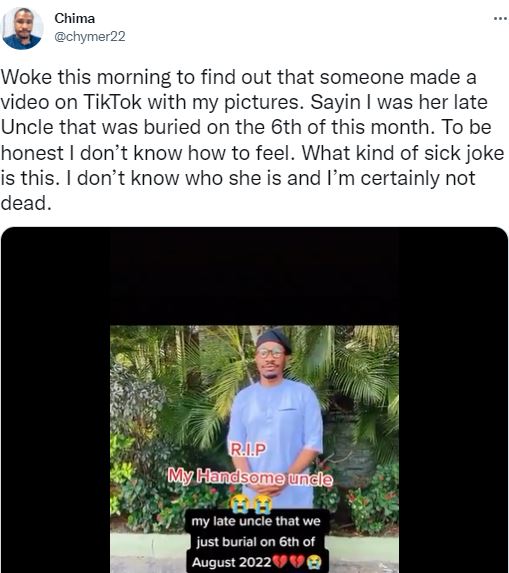509x573 pixels.
Task: Open the @chymer22 handle link
Action: click(90, 37)
